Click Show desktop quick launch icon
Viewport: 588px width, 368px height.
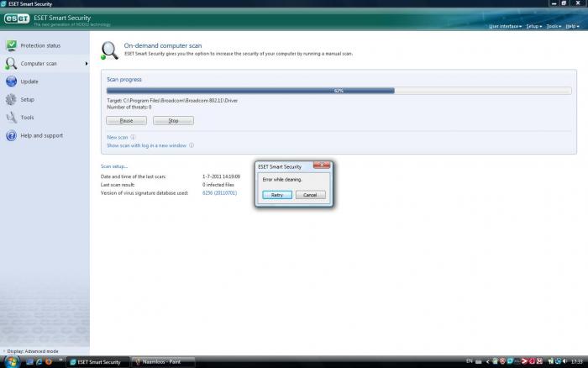coord(29,361)
